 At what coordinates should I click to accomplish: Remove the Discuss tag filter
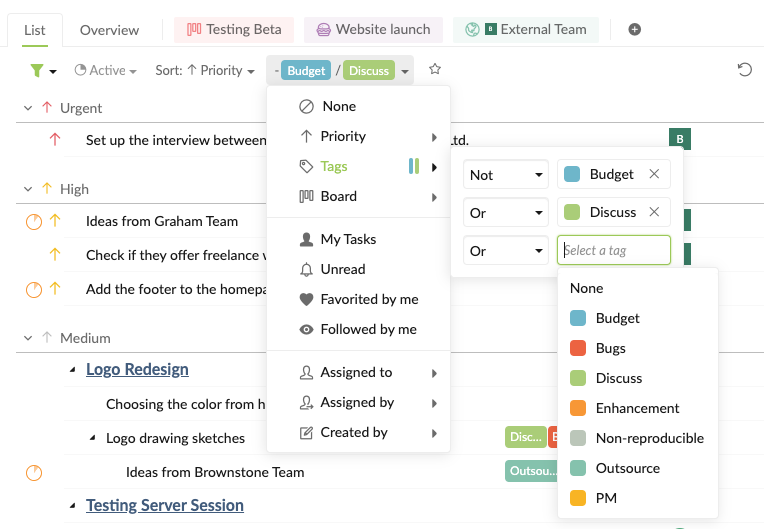(654, 212)
